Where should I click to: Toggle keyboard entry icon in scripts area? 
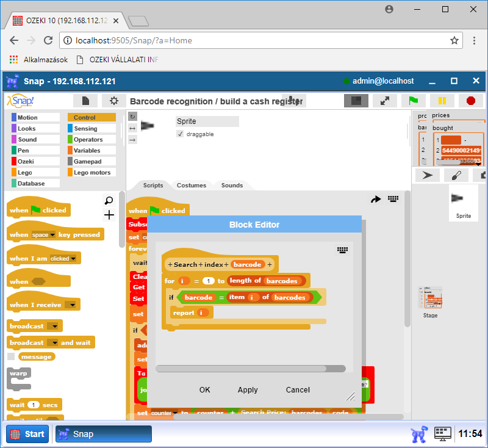tap(393, 198)
